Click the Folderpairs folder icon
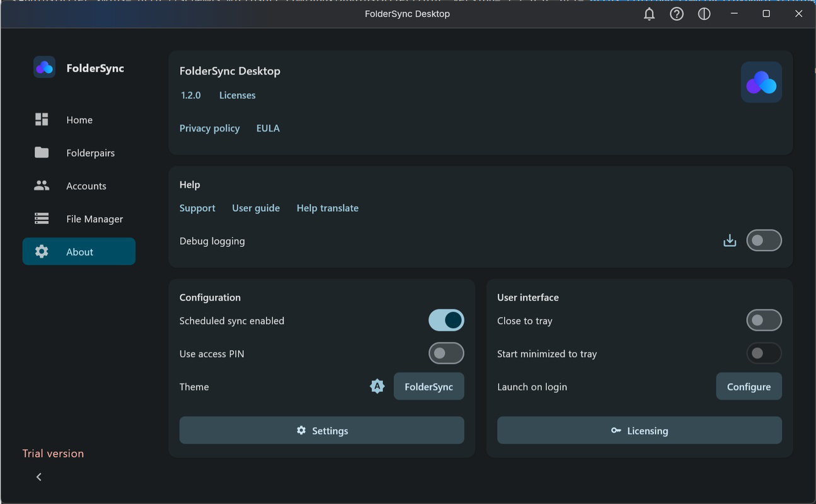816x504 pixels. click(x=42, y=152)
